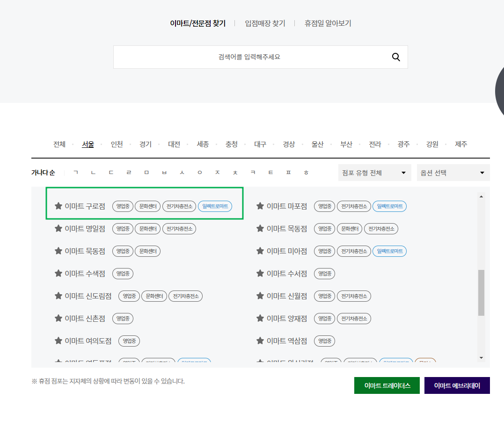Filter by consonant ㅎ
Image resolution: width=504 pixels, height=421 pixels.
coord(306,173)
